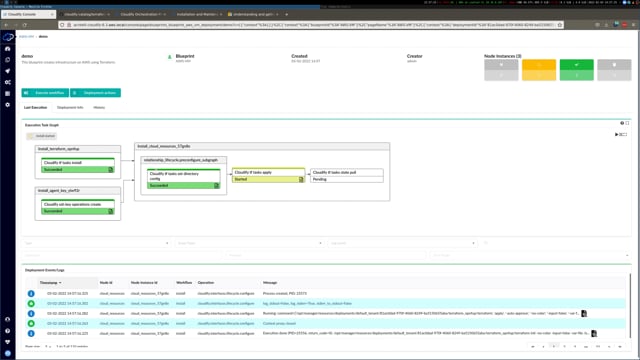This screenshot has width=640, height=360.
Task: Click the play icon in Execution Task Graph
Action: coord(617,134)
